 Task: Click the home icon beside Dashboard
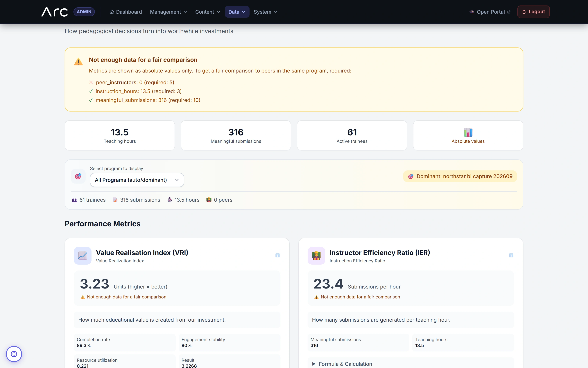coord(112,12)
